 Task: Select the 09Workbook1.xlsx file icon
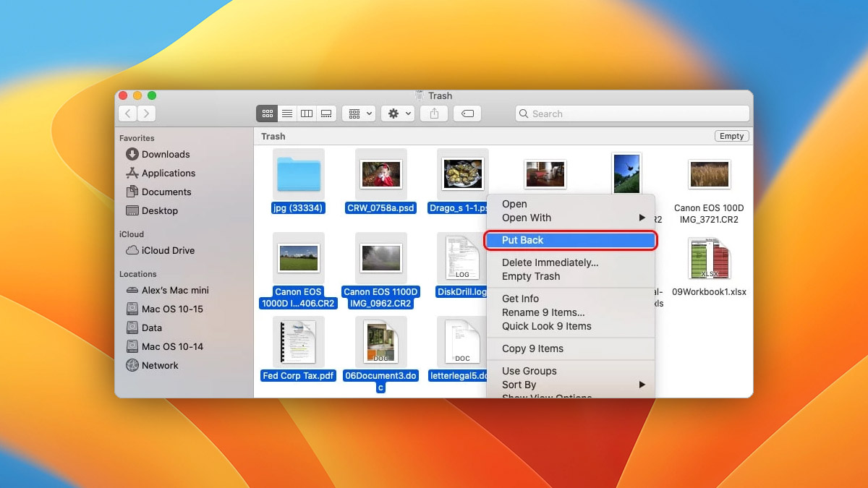709,258
